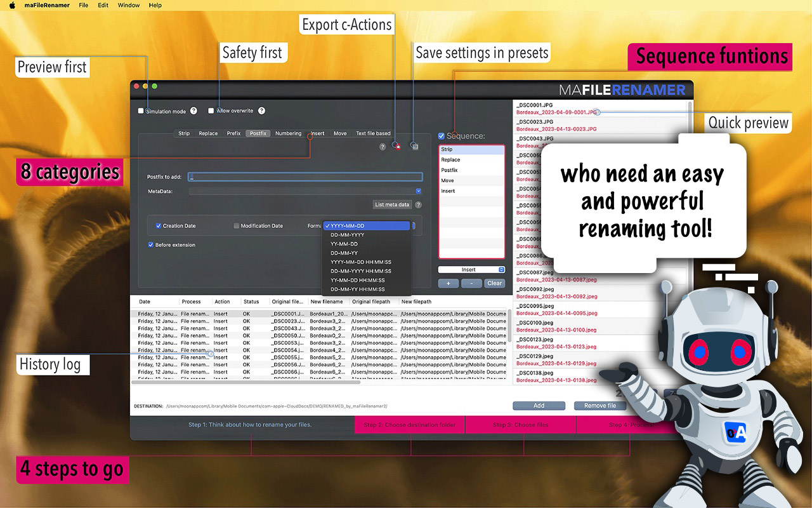Click the New filename column header
This screenshot has width=812, height=508.
pos(327,302)
